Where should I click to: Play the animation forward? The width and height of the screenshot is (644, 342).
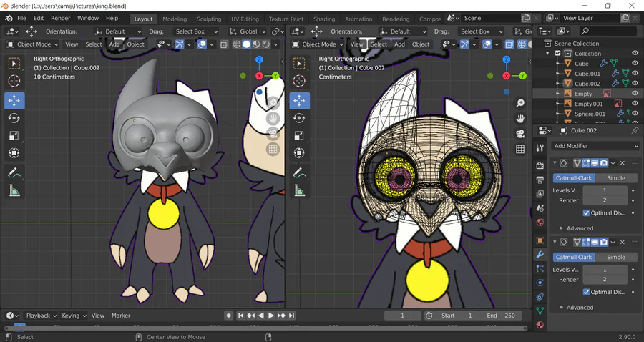271,316
